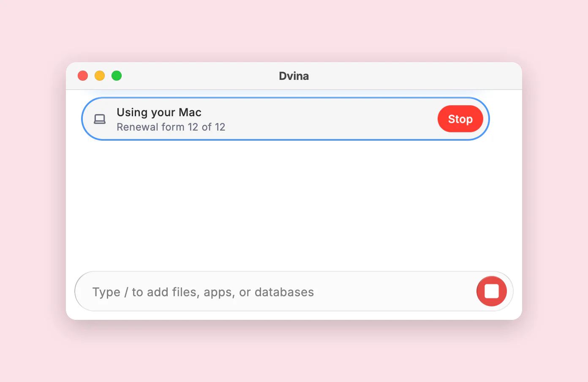Click the 'Renewal form 12 of 12' status text
Image resolution: width=588 pixels, height=382 pixels.
click(171, 127)
